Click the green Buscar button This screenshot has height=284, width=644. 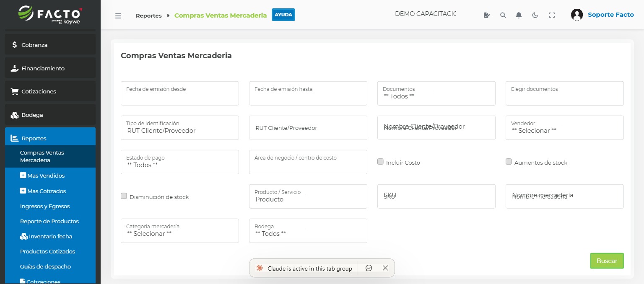[607, 261]
